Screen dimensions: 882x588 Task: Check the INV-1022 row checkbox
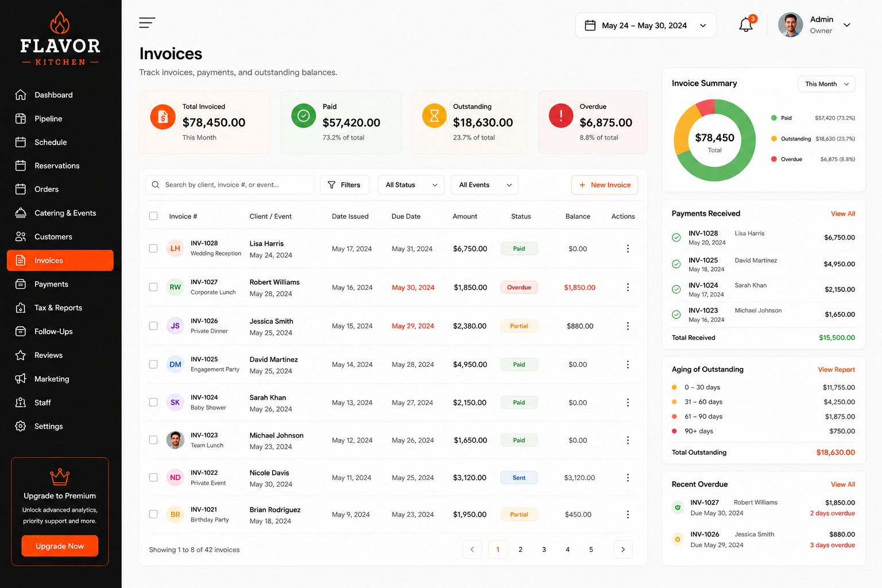pos(153,478)
